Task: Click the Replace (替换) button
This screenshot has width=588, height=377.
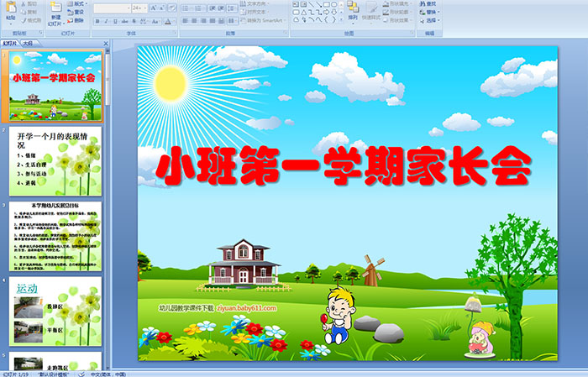Action: (430, 12)
